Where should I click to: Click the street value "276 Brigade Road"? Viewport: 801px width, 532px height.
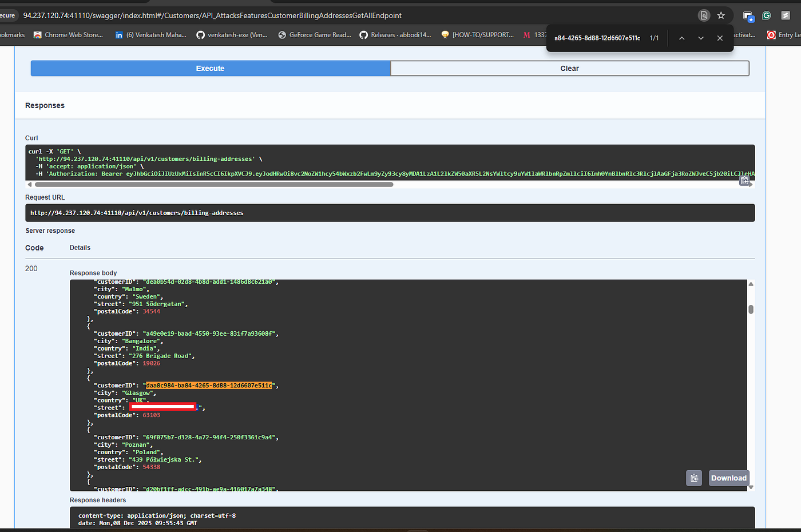(x=161, y=356)
